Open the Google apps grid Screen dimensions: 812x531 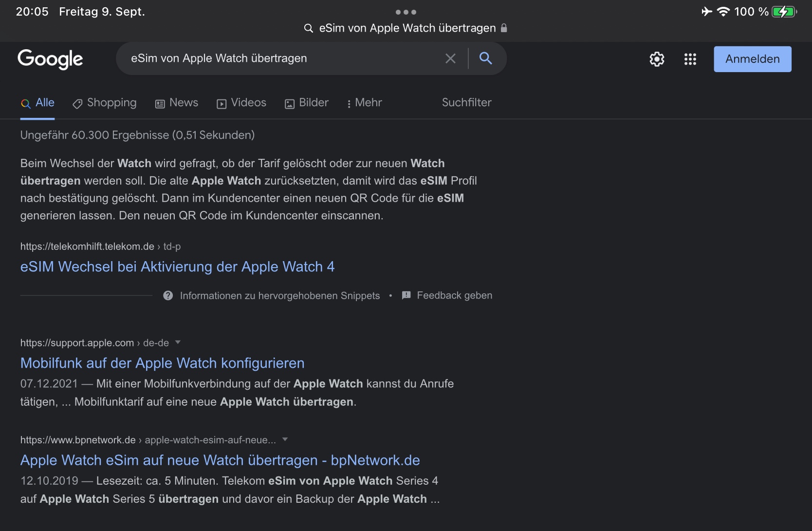[x=690, y=59]
